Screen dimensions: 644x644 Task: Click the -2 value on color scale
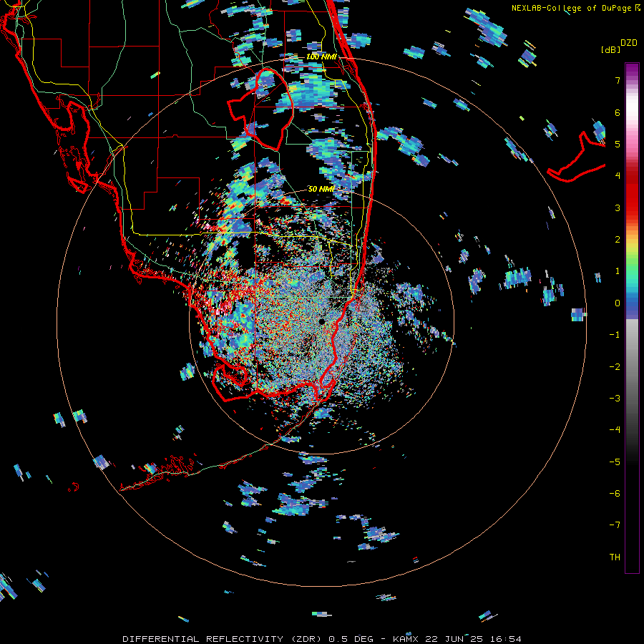[x=615, y=367]
